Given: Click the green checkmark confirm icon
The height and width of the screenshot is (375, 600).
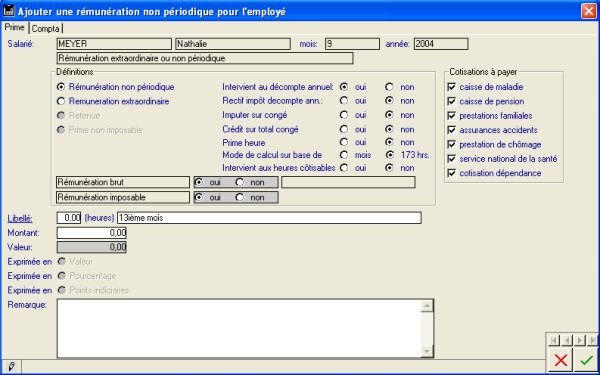Looking at the screenshot, I should (x=586, y=360).
